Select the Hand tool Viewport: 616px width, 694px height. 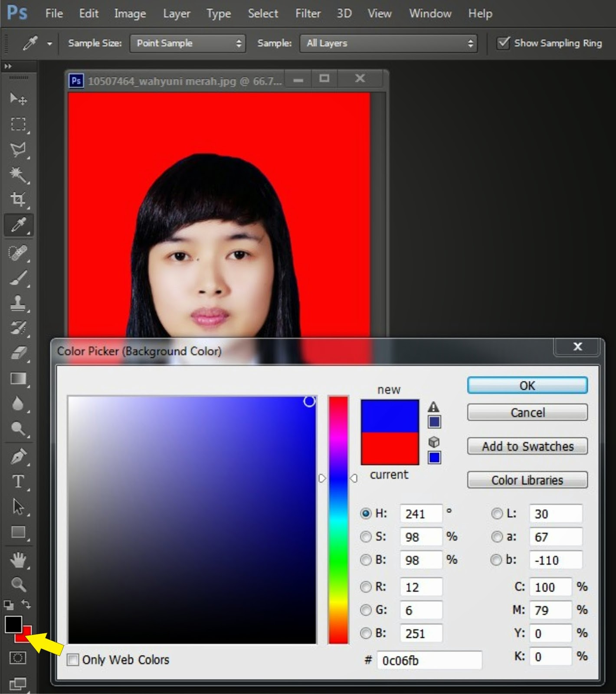(x=18, y=560)
